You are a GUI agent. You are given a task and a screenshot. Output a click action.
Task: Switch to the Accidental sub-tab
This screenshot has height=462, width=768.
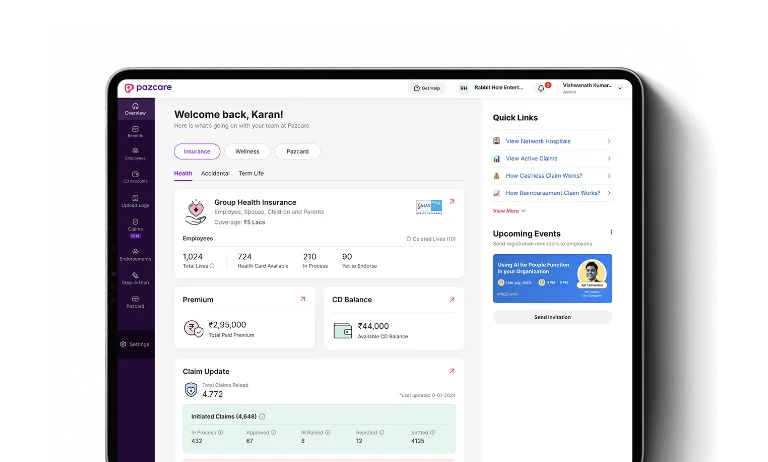[215, 173]
